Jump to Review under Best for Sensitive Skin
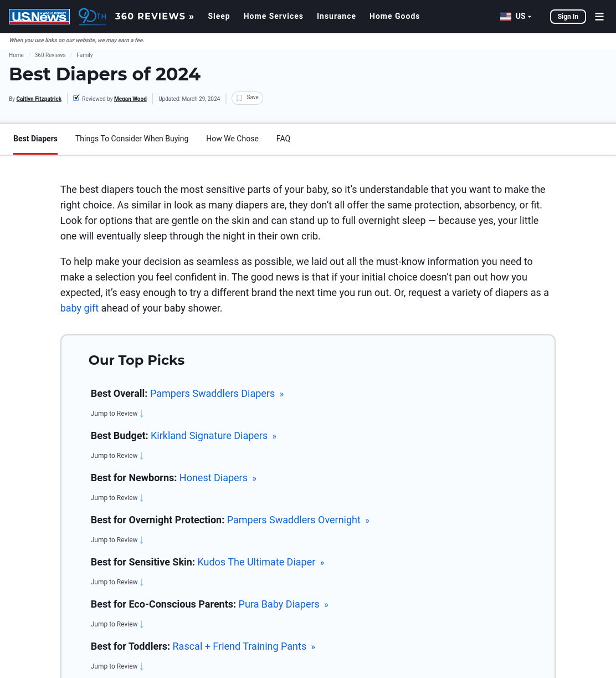Image resolution: width=616 pixels, height=678 pixels. (x=117, y=582)
